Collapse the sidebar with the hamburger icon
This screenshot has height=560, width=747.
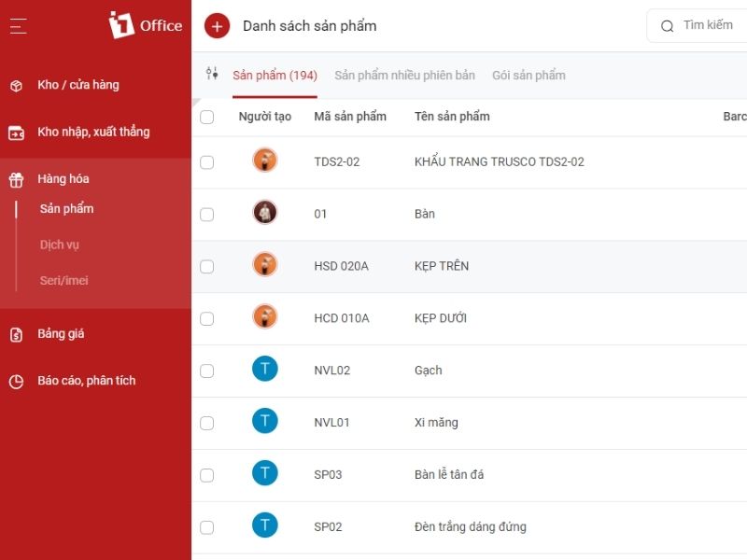(18, 26)
